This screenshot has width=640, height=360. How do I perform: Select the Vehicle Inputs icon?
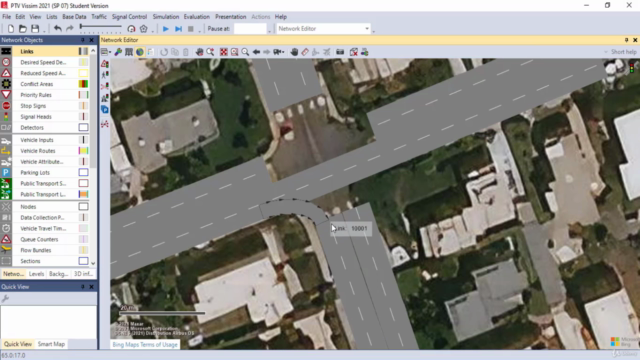pyautogui.click(x=6, y=140)
